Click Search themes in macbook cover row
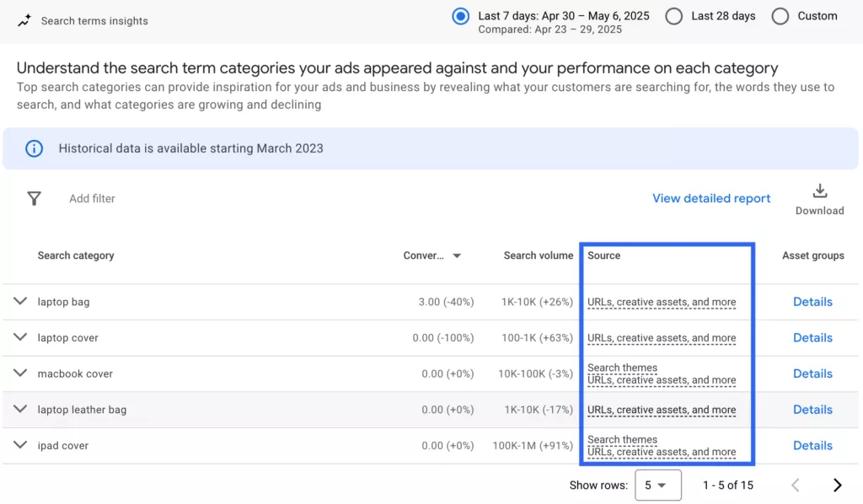Screen dimensions: 863x504 pos(622,367)
